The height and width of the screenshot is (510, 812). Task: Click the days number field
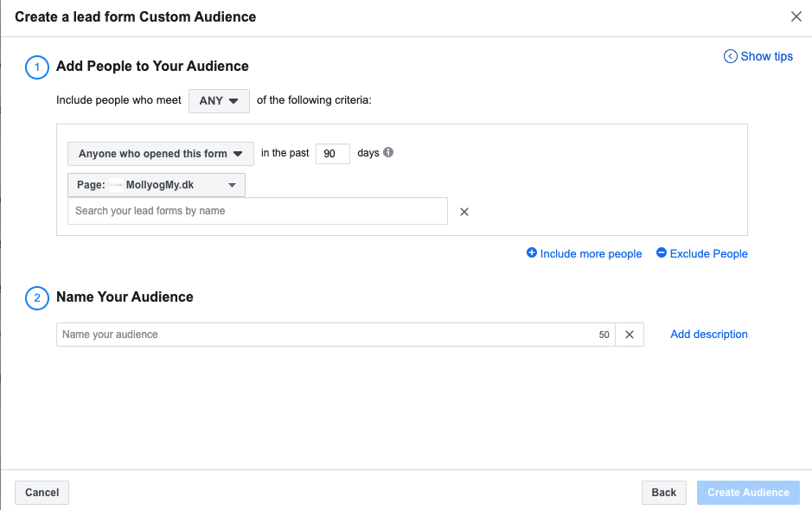(332, 154)
